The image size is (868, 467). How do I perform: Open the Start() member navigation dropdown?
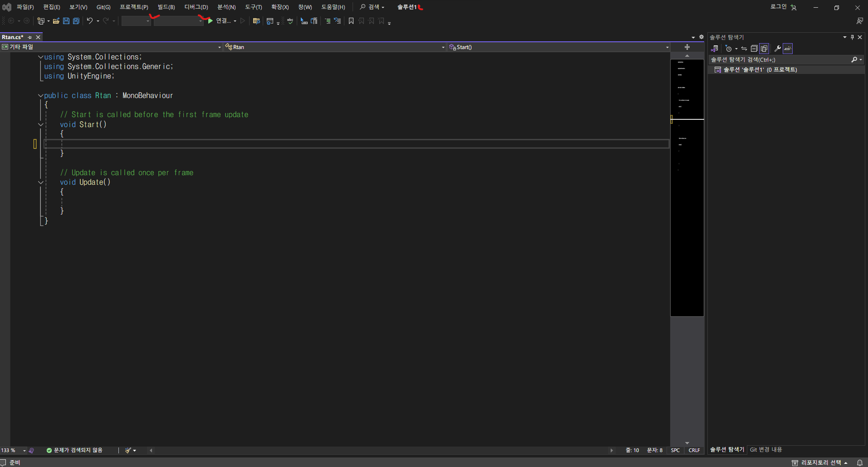(x=559, y=47)
